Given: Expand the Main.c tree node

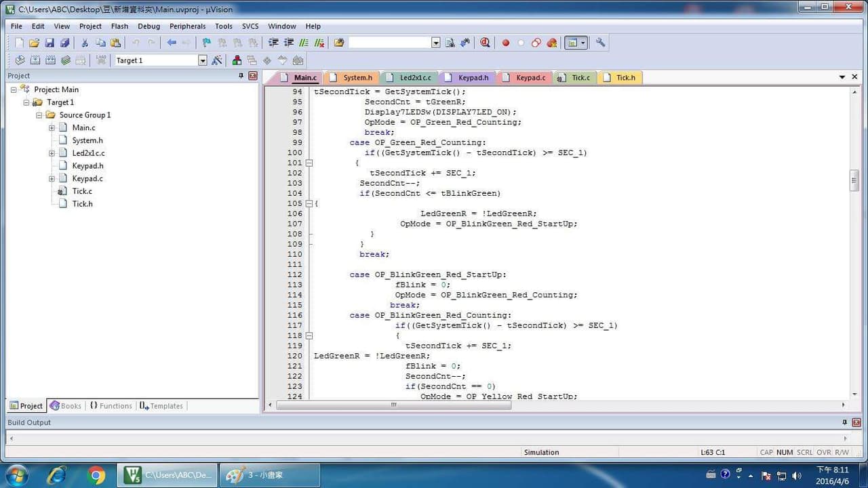Looking at the screenshot, I should (52, 127).
